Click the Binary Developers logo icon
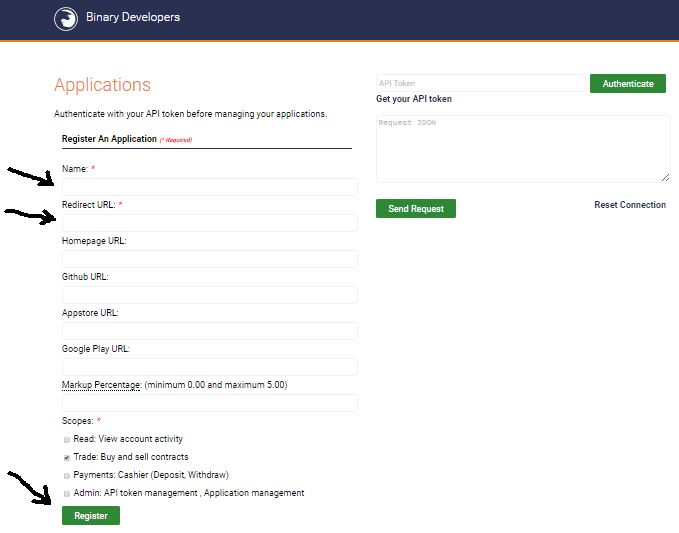Viewport: 679px width, 533px height. (66, 19)
